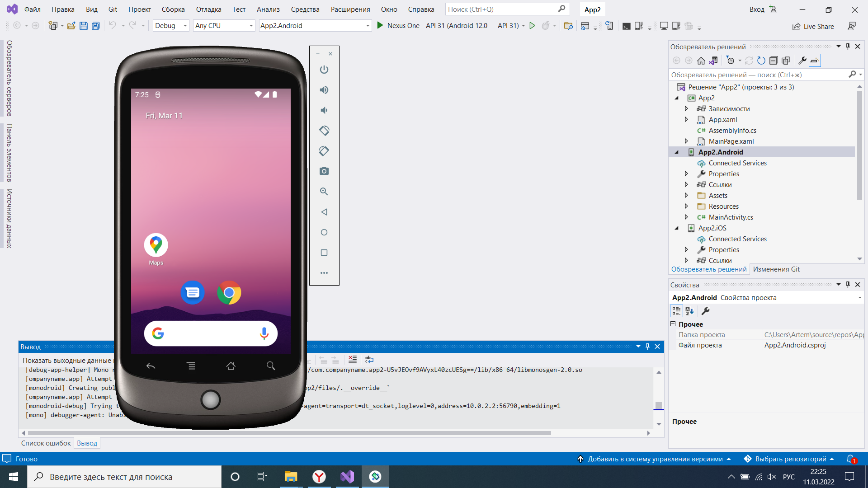The image size is (868, 488).
Task: Click the emulator zoom magnifier icon
Action: 324,192
